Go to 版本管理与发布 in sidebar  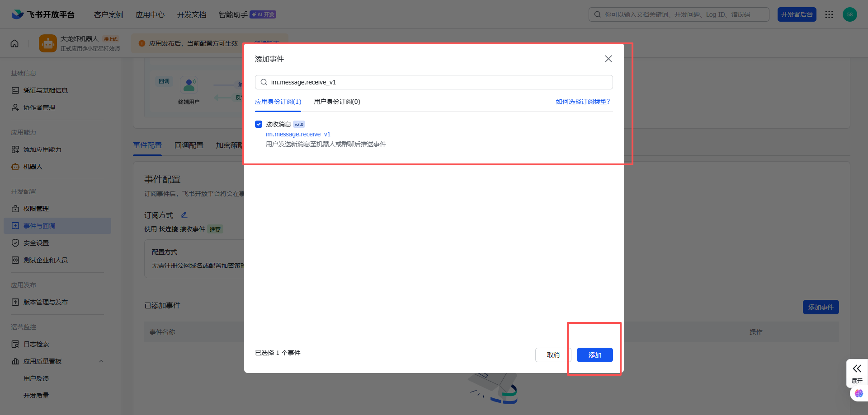[45, 302]
